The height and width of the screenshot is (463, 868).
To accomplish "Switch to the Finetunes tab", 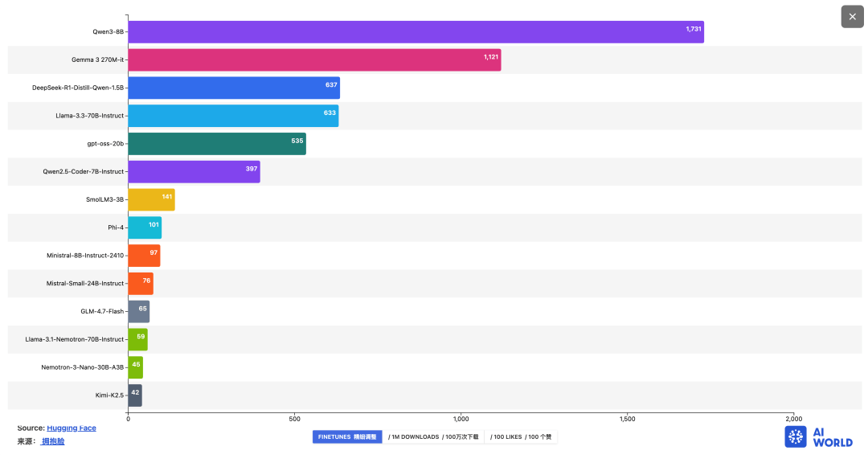I will tap(347, 437).
